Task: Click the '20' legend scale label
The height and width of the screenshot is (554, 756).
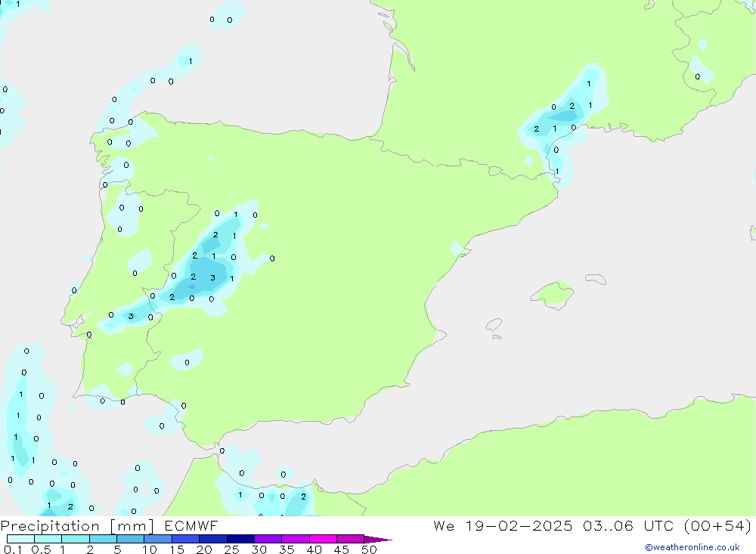Action: point(204,549)
